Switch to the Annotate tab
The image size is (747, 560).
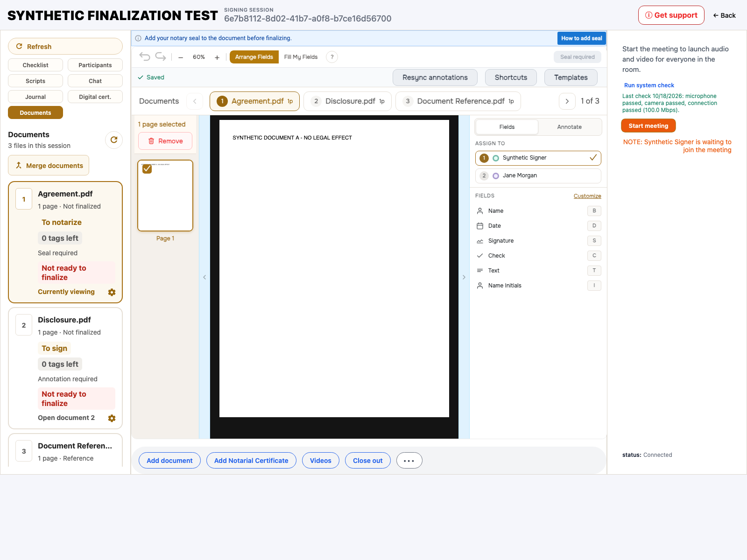tap(569, 127)
